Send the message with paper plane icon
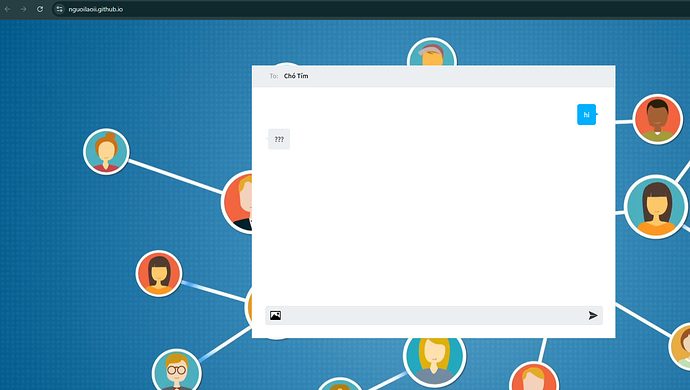The height and width of the screenshot is (390, 690). 593,315
